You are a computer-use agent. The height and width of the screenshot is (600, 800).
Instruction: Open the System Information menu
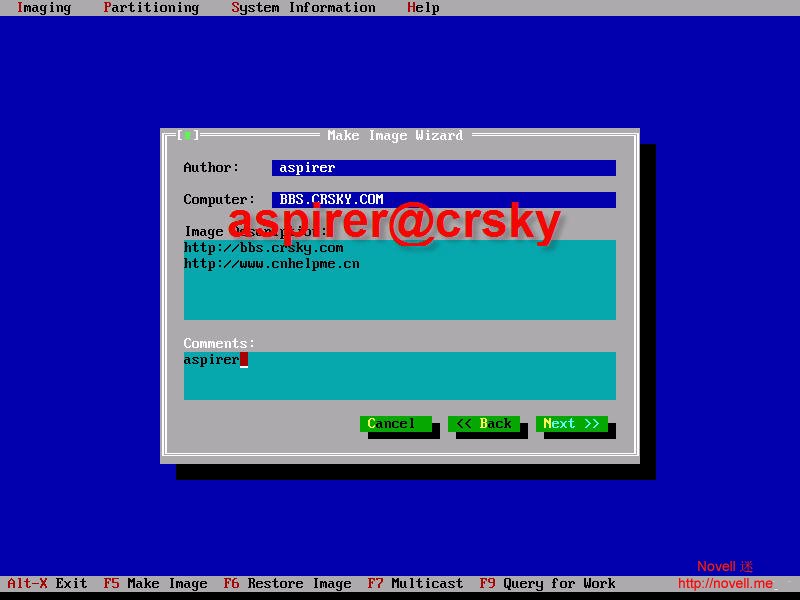click(303, 8)
